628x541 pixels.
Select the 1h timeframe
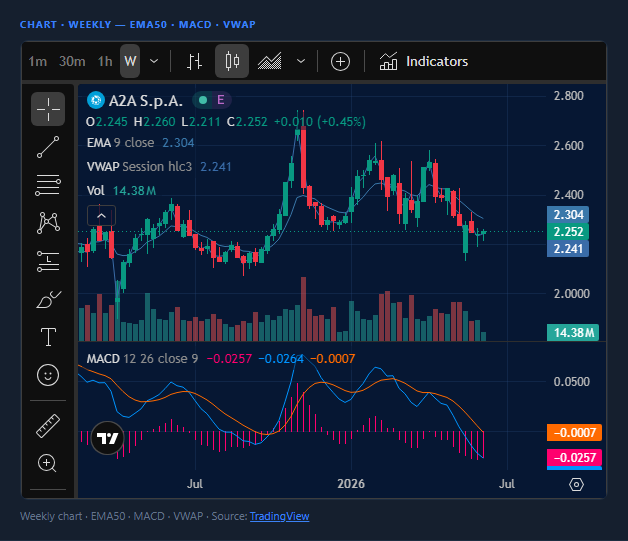coord(105,61)
